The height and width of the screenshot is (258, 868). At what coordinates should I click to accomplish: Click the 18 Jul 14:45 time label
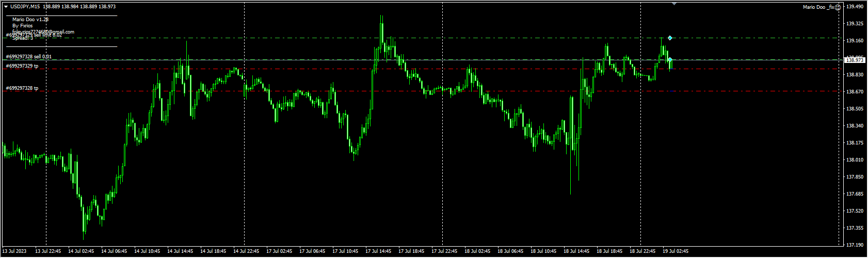(576, 251)
